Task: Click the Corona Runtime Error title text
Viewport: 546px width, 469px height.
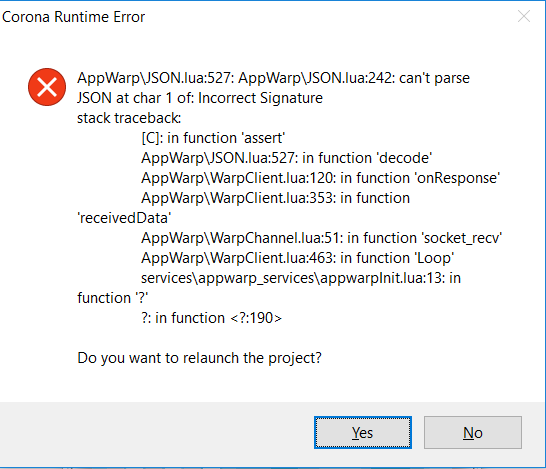Action: [73, 17]
